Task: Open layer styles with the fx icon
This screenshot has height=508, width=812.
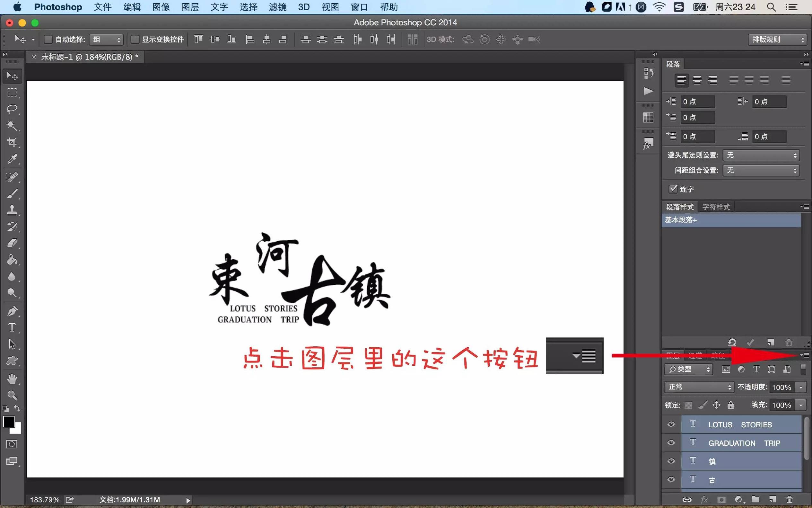Action: pos(705,499)
